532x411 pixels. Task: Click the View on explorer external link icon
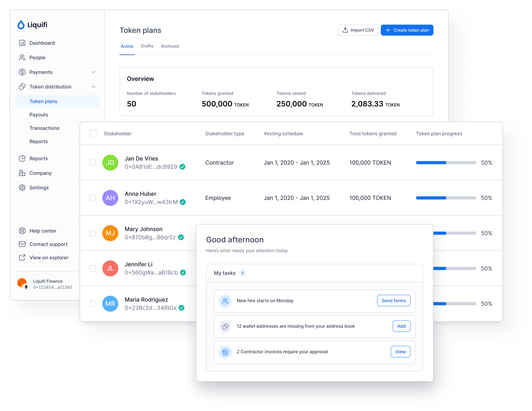point(22,257)
